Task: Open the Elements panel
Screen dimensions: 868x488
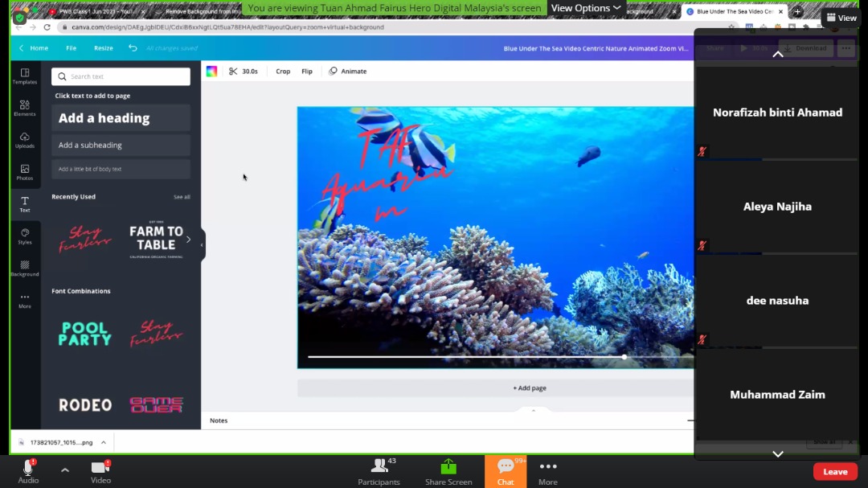Action: click(x=25, y=108)
